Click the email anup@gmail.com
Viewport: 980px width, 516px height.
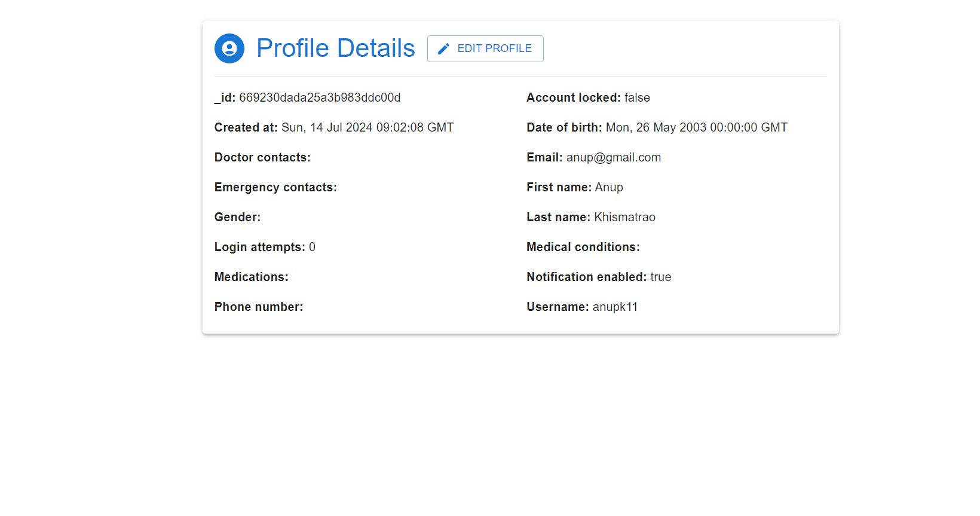[x=614, y=157]
